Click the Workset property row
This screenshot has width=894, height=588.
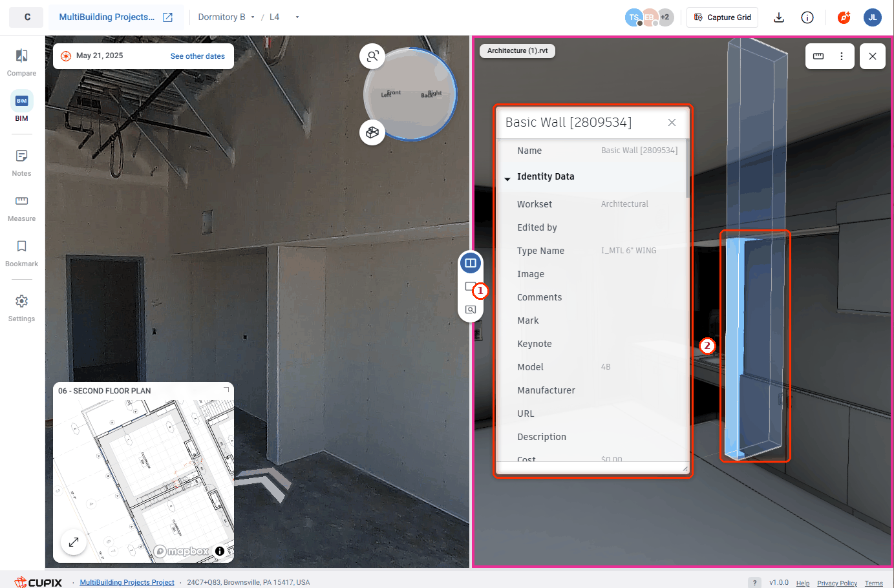tap(591, 204)
